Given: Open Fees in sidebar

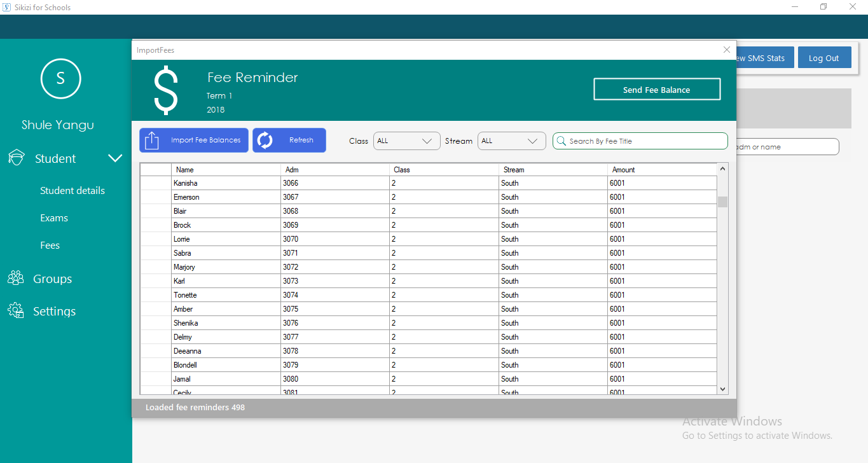Looking at the screenshot, I should [50, 245].
